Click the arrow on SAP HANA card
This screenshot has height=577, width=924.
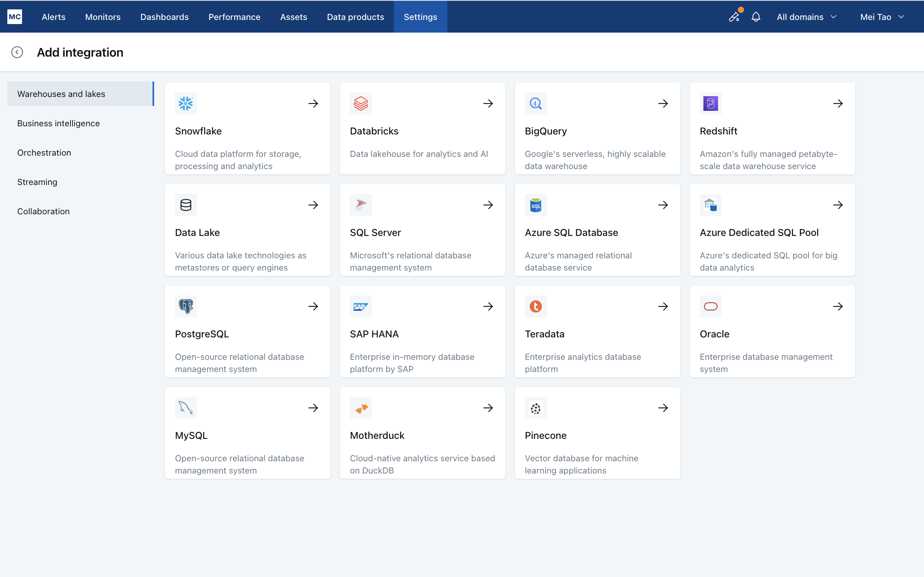pos(488,306)
